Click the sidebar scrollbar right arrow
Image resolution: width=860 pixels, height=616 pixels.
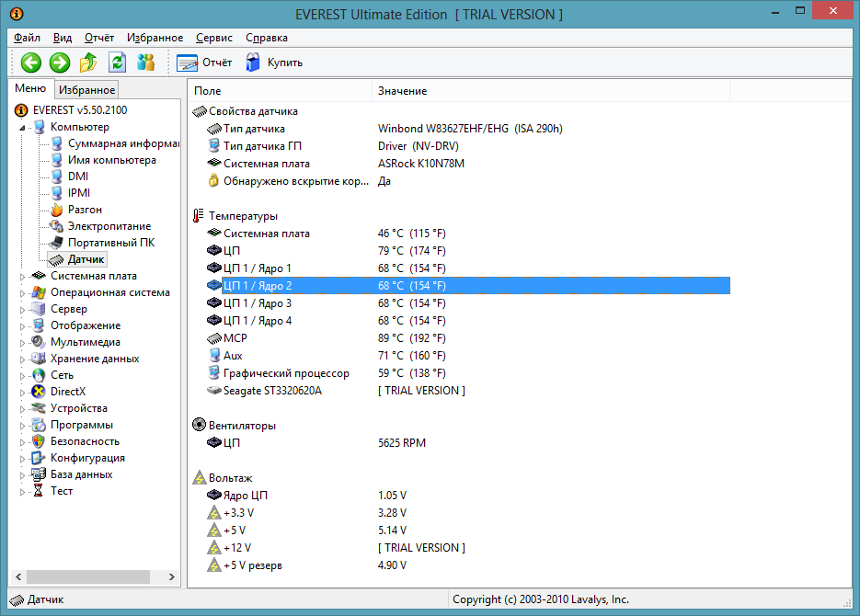pos(172,576)
